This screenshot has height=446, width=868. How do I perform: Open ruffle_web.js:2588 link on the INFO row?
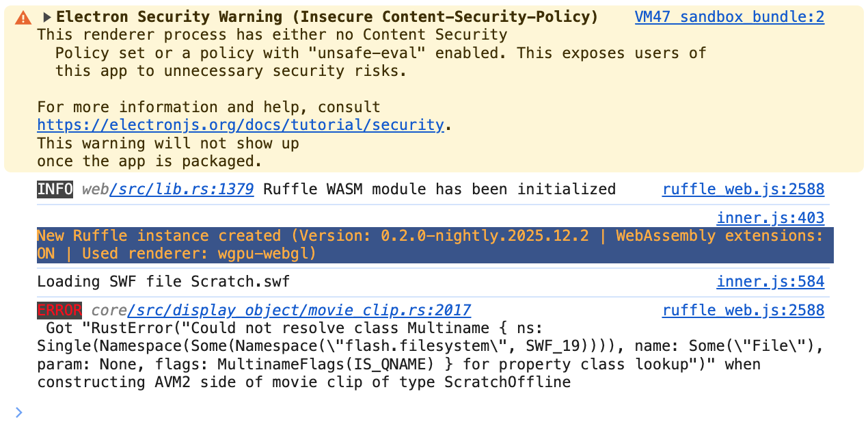point(743,189)
